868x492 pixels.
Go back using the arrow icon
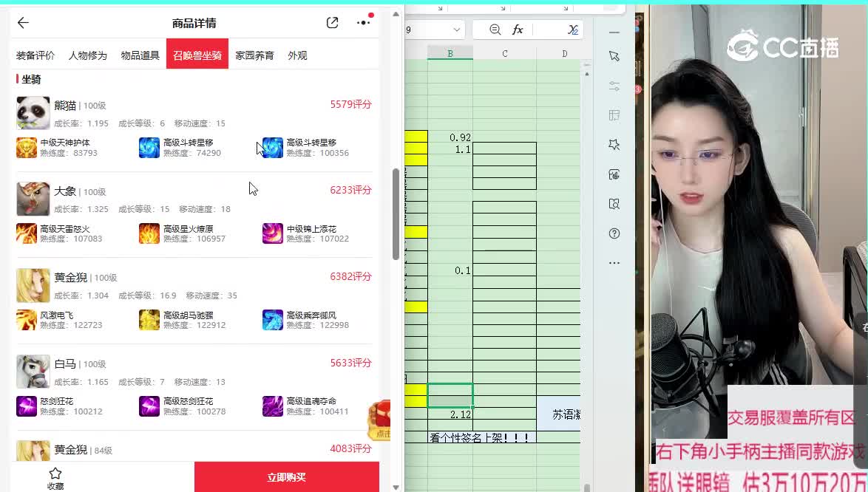pyautogui.click(x=23, y=23)
